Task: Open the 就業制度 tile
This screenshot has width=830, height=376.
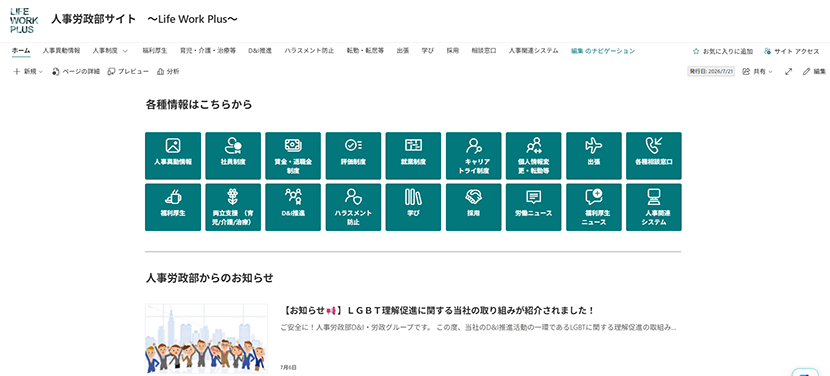Action: (x=413, y=156)
